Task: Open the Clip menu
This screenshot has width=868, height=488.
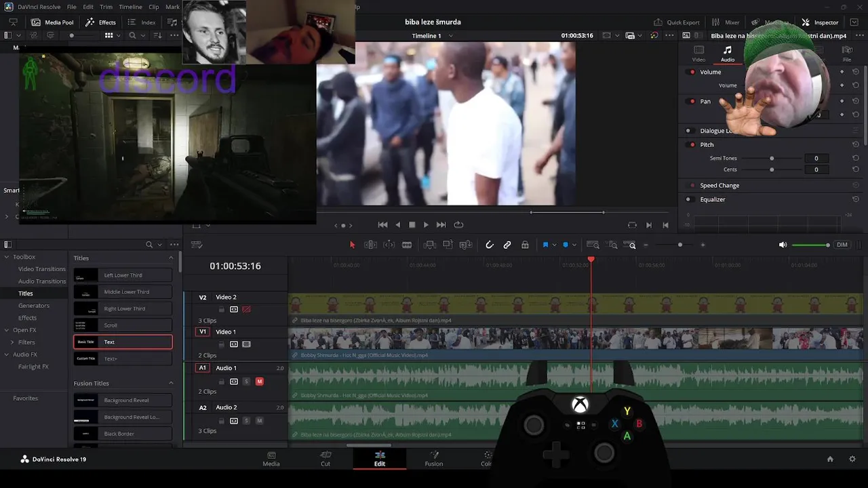Action: 154,7
